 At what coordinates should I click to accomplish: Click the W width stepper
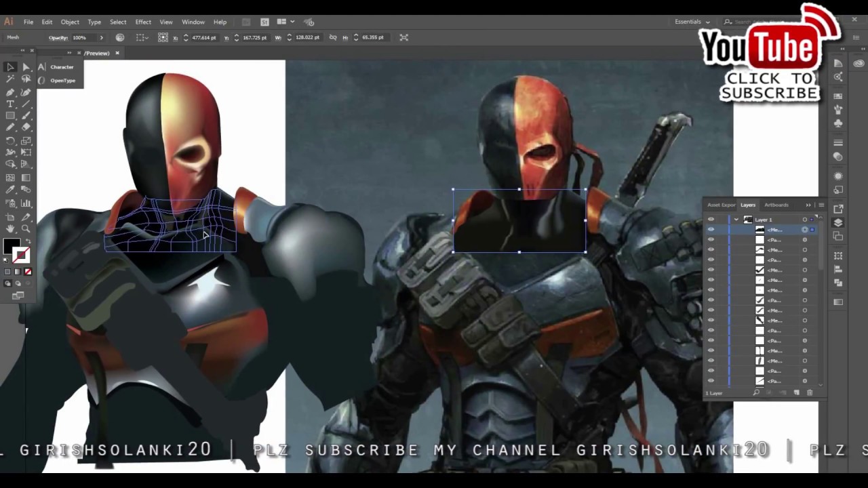click(290, 37)
